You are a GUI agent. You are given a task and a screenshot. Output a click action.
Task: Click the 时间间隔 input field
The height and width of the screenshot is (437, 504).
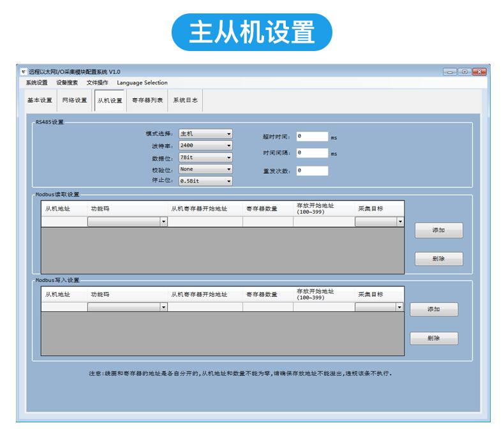pyautogui.click(x=312, y=152)
